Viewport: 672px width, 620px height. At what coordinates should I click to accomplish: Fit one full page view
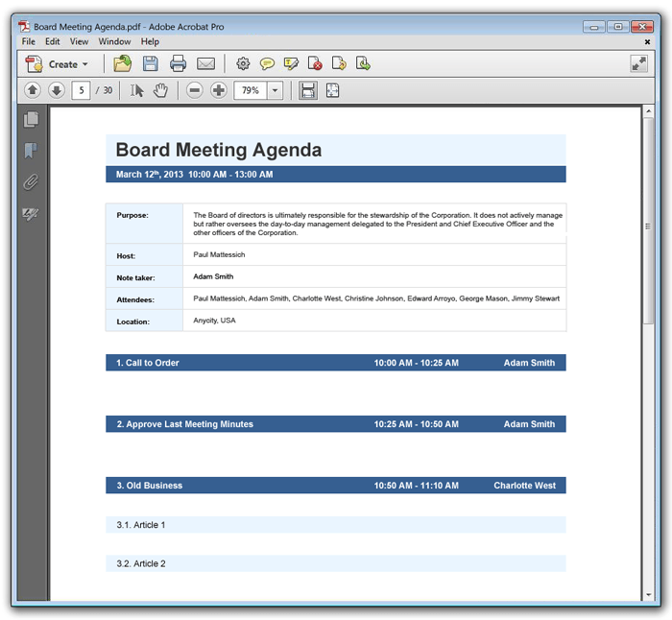click(x=332, y=90)
